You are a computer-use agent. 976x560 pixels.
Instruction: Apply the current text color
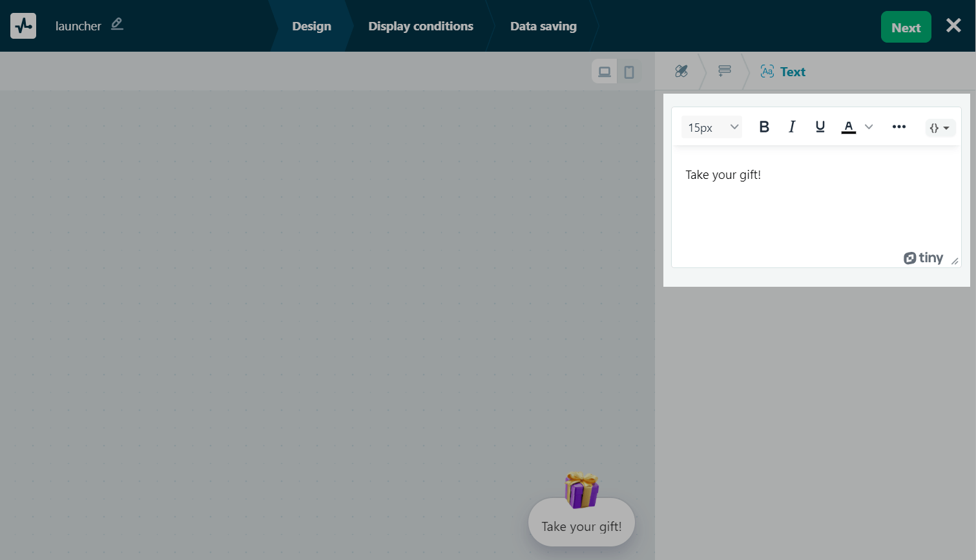coord(849,127)
